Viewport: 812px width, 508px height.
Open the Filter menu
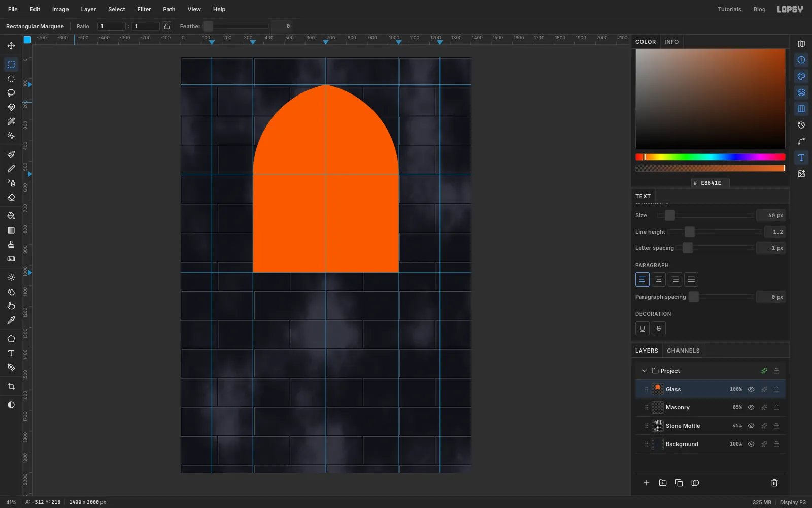(144, 9)
